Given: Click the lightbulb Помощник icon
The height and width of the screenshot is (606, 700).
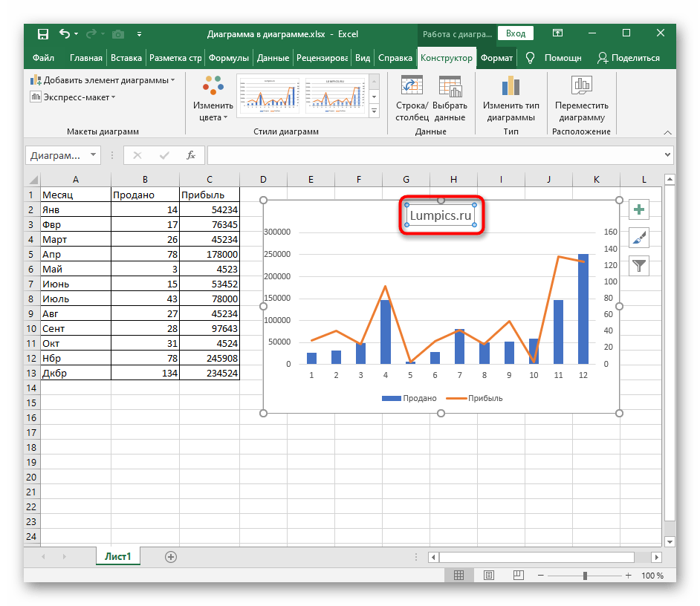Looking at the screenshot, I should pyautogui.click(x=530, y=58).
